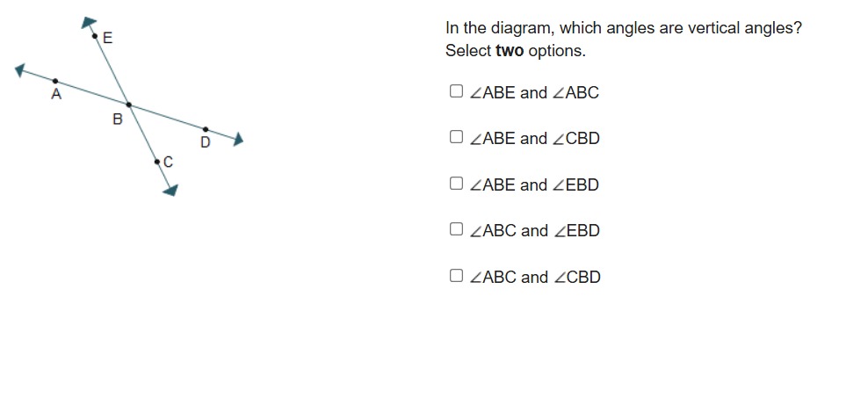Mark the ∠ABC and ∠CBD checkbox
The image size is (868, 405).
coord(455,276)
